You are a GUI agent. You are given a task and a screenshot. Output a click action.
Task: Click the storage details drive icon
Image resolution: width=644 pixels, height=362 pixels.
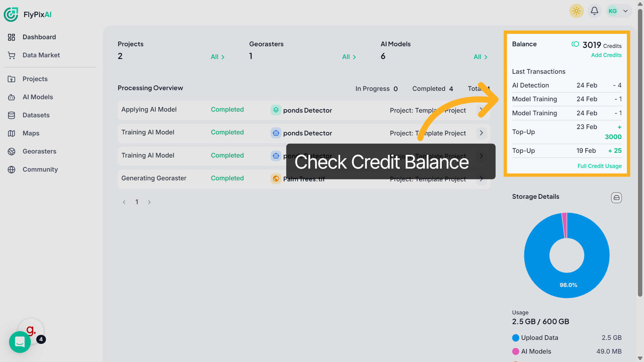tap(616, 198)
